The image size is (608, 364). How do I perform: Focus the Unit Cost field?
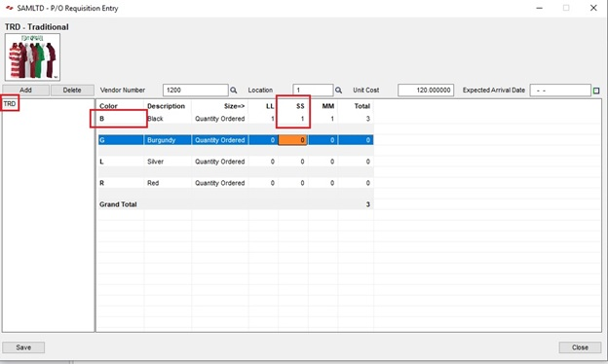tap(426, 91)
